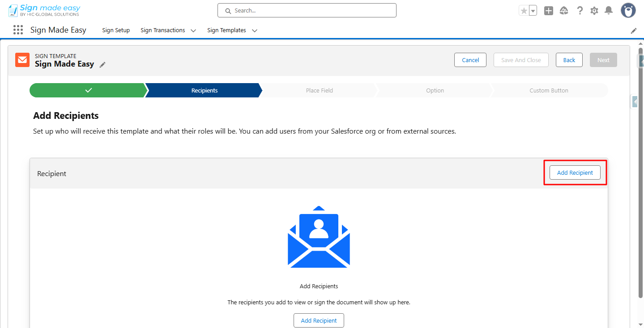Edit the template name with pencil icon
The height and width of the screenshot is (328, 644).
(x=102, y=64)
